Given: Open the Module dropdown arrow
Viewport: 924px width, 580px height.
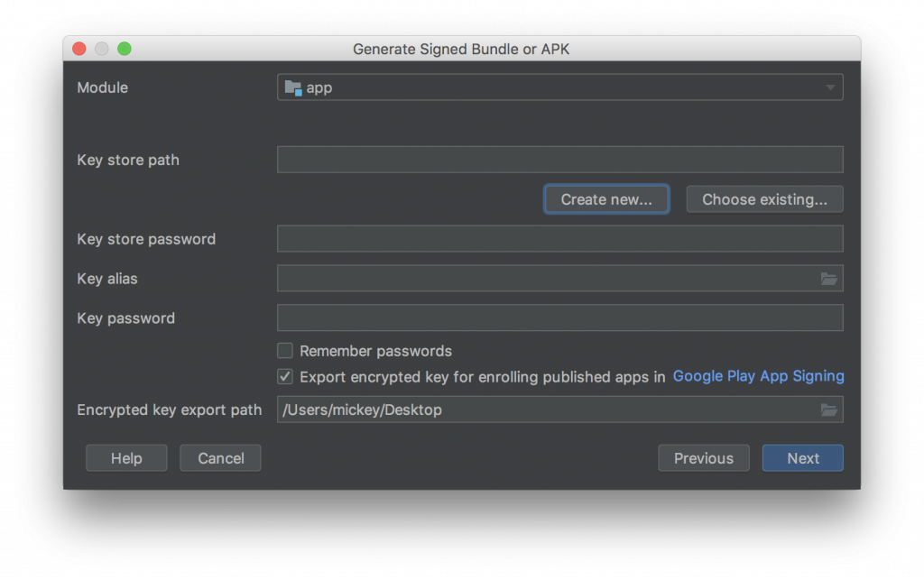Looking at the screenshot, I should pyautogui.click(x=829, y=87).
